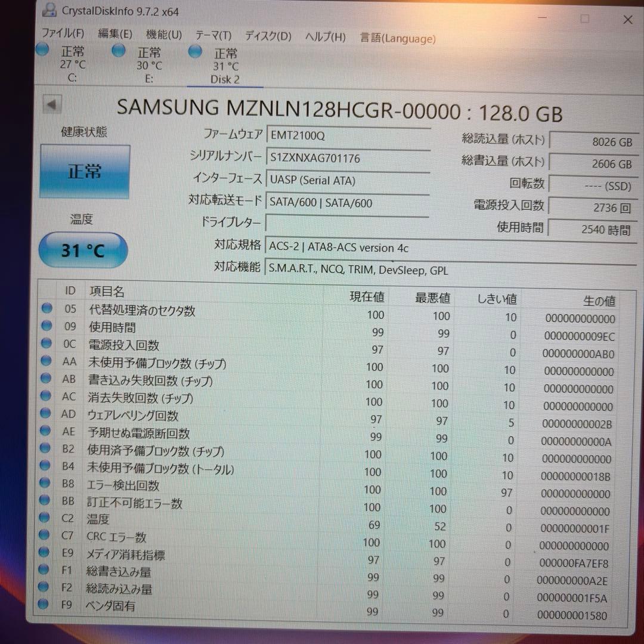
Task: Click the power on count 2736 回
Action: [593, 208]
